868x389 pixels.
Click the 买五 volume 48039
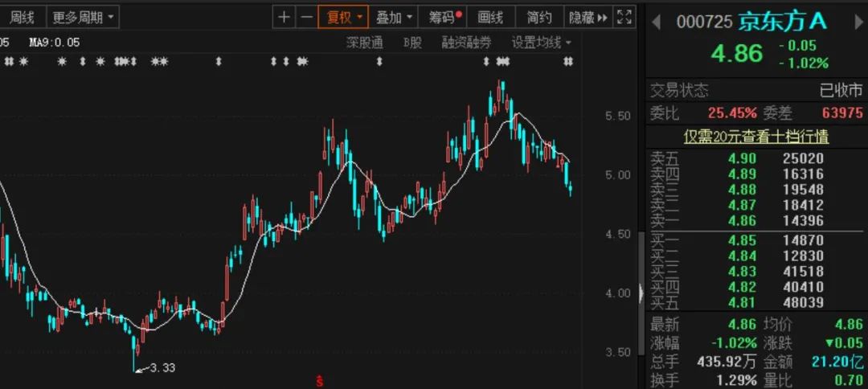[803, 303]
